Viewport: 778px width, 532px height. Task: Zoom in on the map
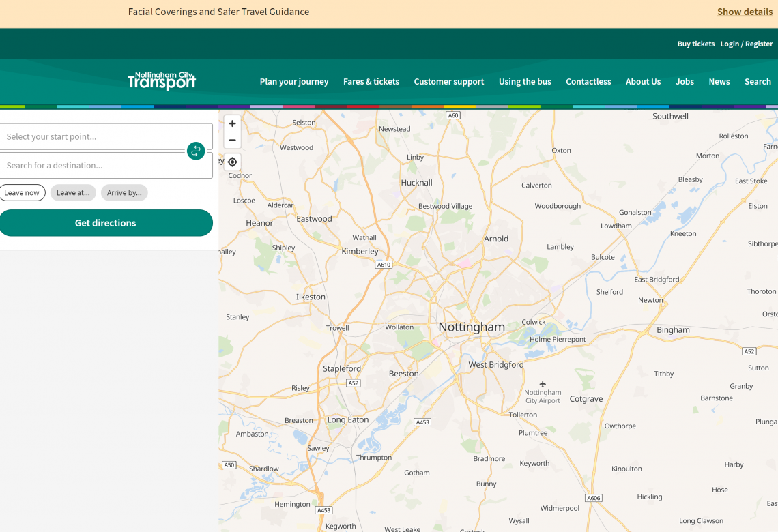(x=232, y=123)
